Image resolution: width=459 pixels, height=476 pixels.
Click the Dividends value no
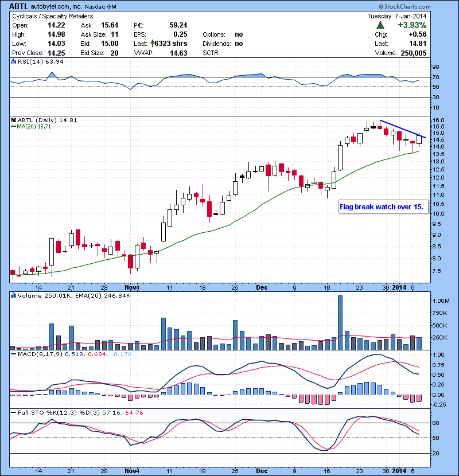pyautogui.click(x=239, y=44)
